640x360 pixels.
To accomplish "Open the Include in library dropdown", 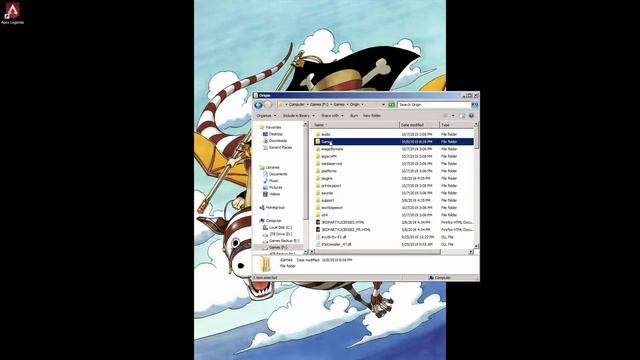I will 299,116.
